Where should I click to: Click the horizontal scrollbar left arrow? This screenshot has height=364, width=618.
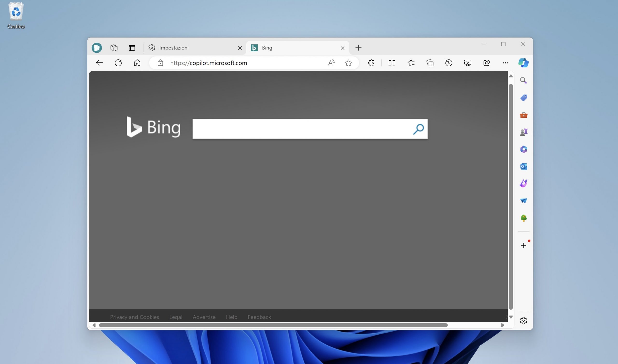[94, 325]
